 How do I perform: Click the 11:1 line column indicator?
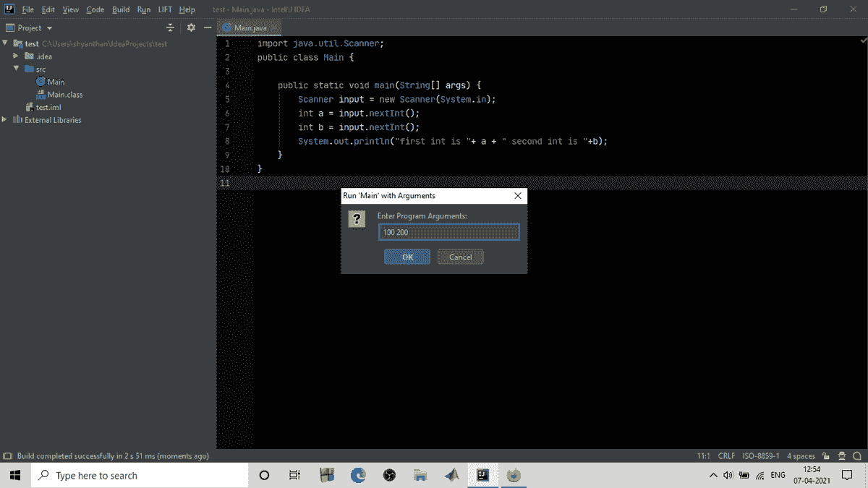[x=703, y=456]
